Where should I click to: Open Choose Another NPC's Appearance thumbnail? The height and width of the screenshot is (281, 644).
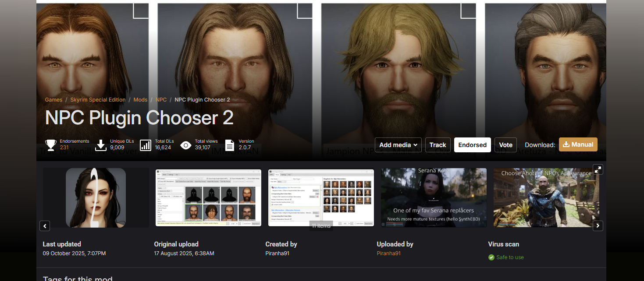pos(546,198)
